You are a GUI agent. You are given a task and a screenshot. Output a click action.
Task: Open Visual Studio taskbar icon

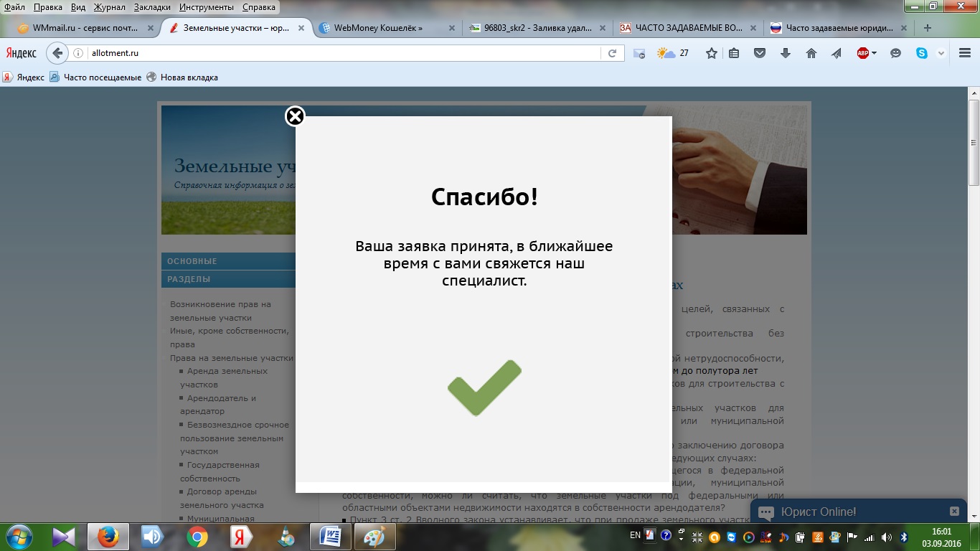click(x=64, y=537)
